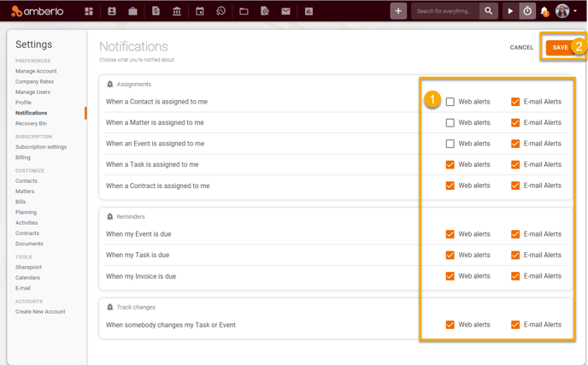Click the Save button

click(x=560, y=48)
